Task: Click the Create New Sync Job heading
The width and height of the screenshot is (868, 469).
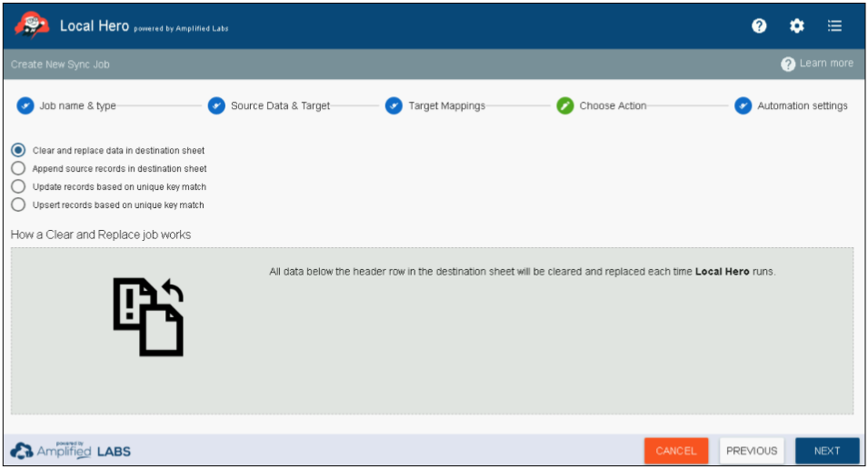Action: coord(60,65)
